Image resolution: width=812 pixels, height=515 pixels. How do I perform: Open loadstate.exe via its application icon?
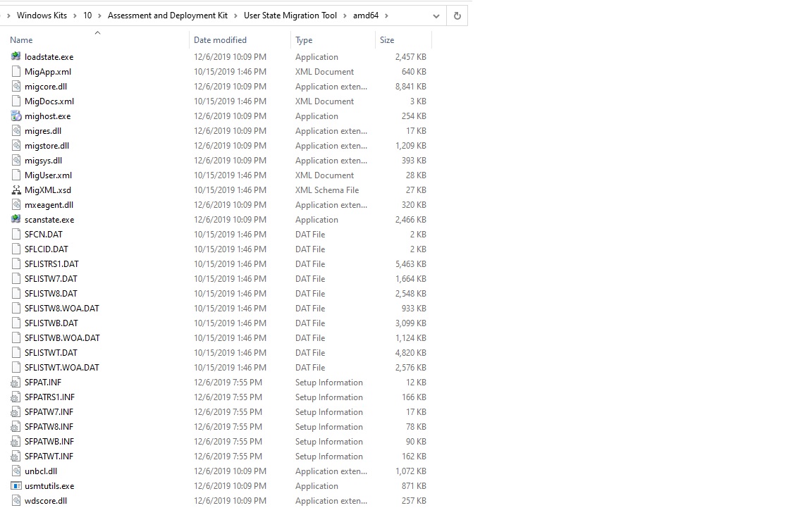(x=16, y=56)
